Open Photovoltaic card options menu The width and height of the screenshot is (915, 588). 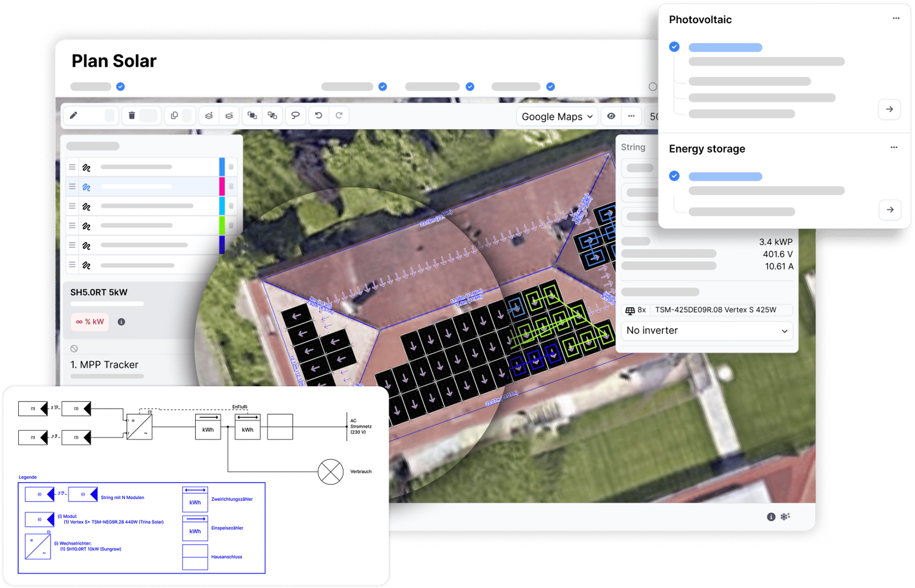896,18
